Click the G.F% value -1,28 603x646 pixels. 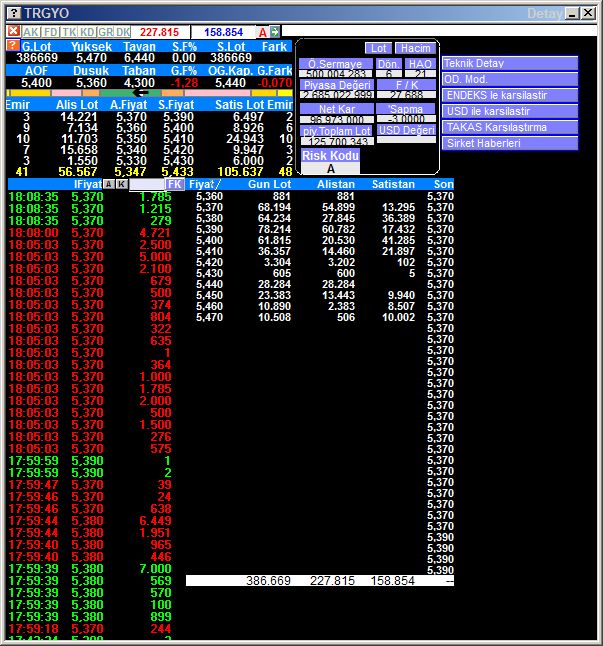[x=184, y=83]
